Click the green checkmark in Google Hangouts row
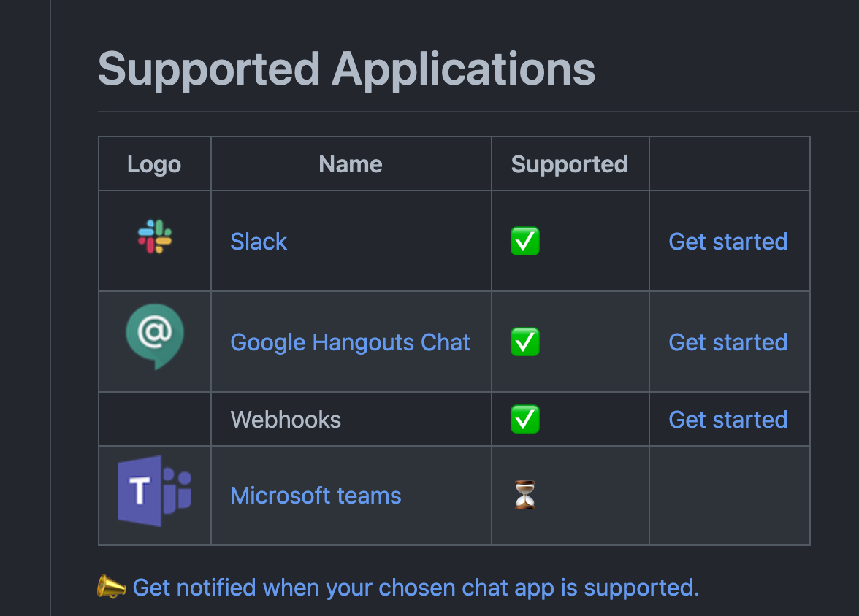The width and height of the screenshot is (859, 616). [524, 342]
